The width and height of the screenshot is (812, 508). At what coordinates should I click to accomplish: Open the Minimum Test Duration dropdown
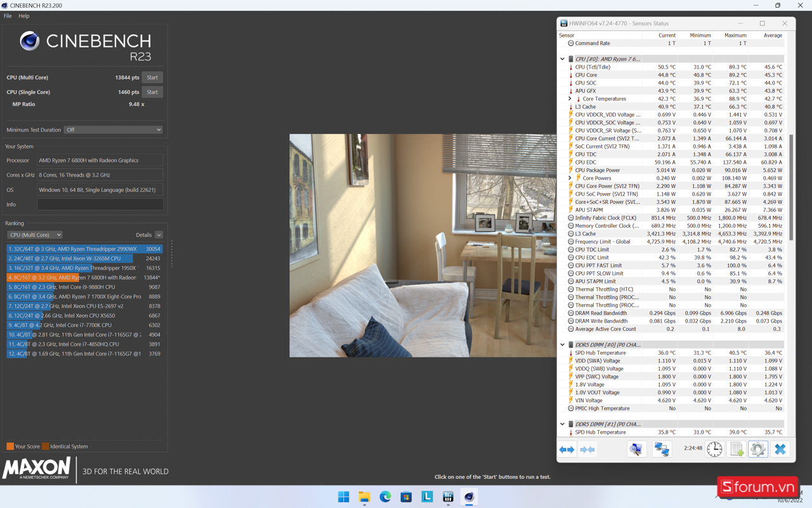[x=113, y=130]
